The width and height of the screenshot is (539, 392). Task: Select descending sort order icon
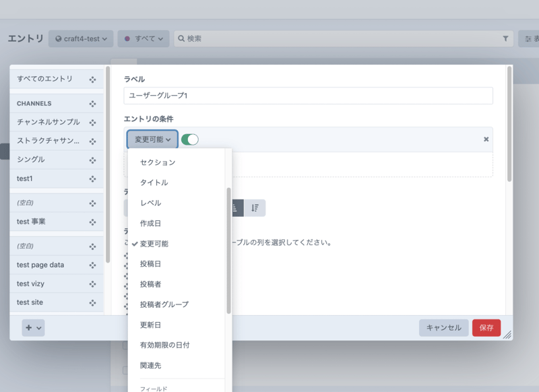pyautogui.click(x=255, y=208)
